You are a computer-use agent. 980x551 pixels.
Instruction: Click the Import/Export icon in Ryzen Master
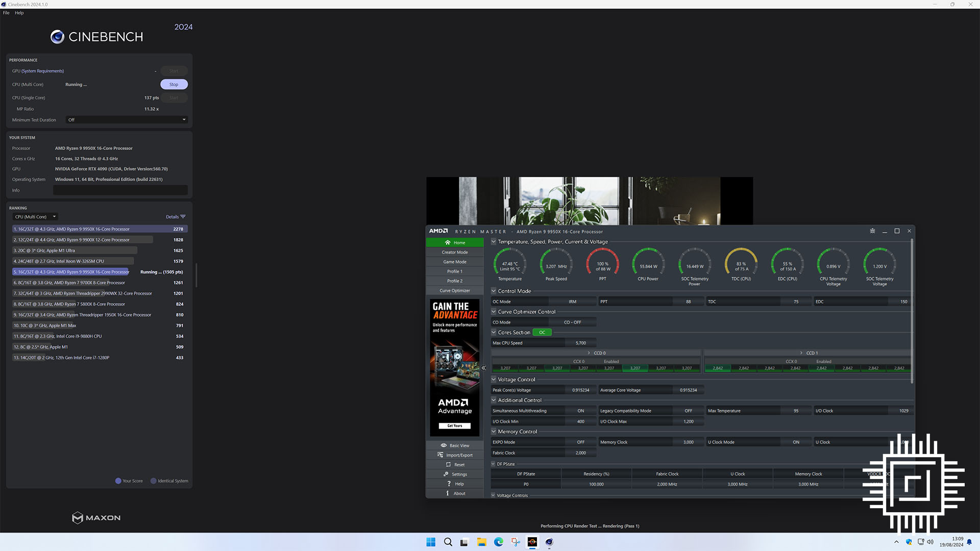(440, 455)
